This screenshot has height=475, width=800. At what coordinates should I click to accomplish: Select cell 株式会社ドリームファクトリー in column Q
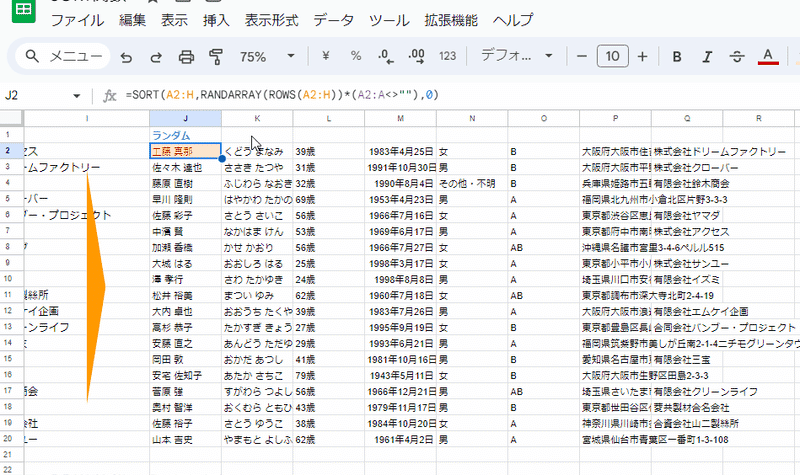[687, 151]
